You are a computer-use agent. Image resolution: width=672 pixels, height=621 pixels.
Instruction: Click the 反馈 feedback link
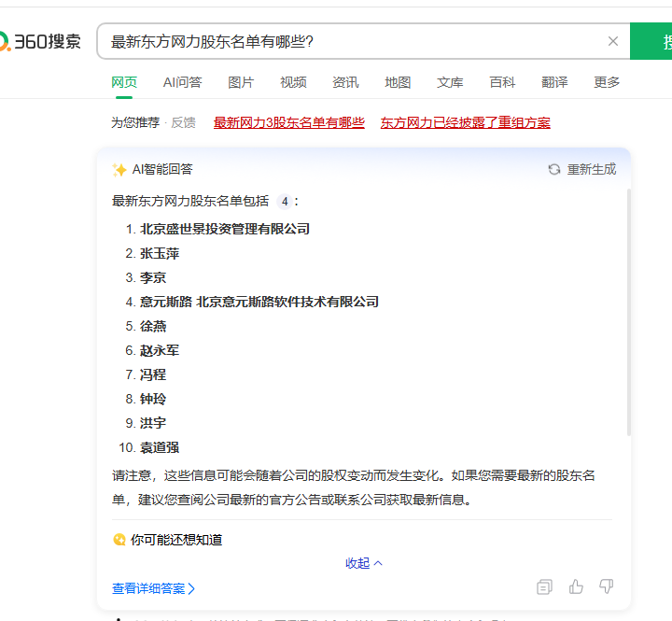point(184,122)
